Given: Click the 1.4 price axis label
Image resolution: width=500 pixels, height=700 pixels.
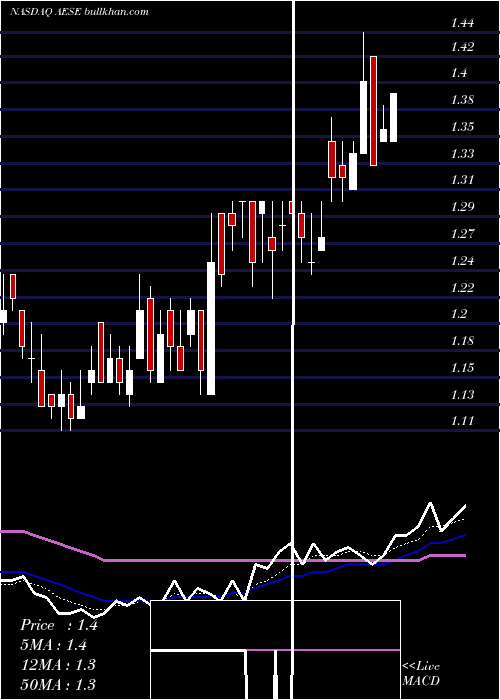Looking at the screenshot, I should [x=459, y=73].
